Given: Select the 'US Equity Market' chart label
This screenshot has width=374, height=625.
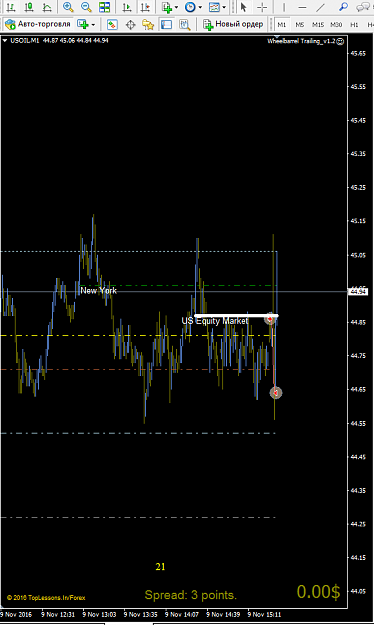Looking at the screenshot, I should 215,321.
